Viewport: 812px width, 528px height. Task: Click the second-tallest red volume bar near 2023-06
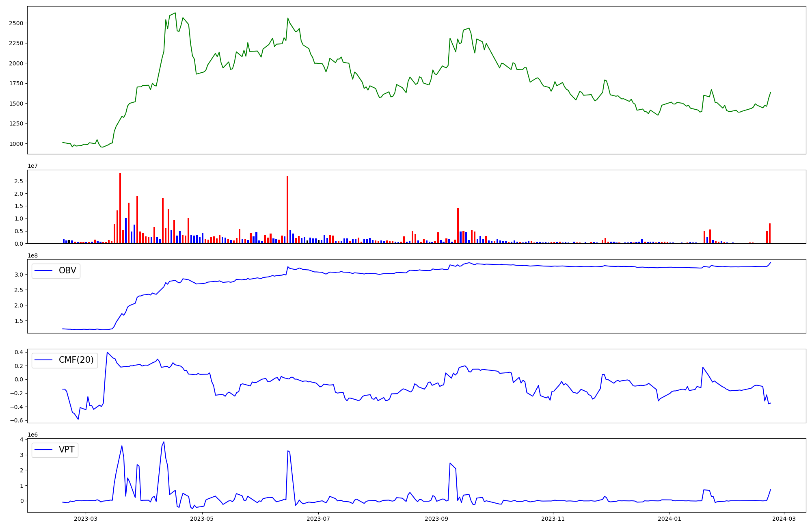click(x=287, y=210)
